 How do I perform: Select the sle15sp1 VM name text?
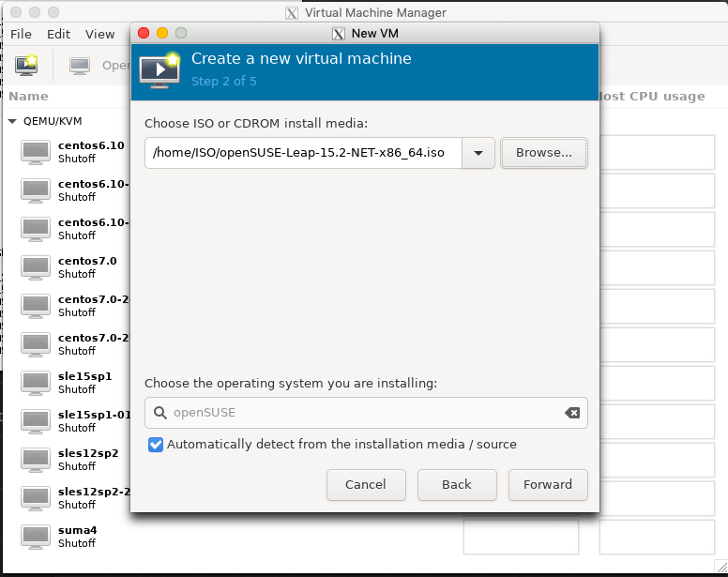point(85,376)
